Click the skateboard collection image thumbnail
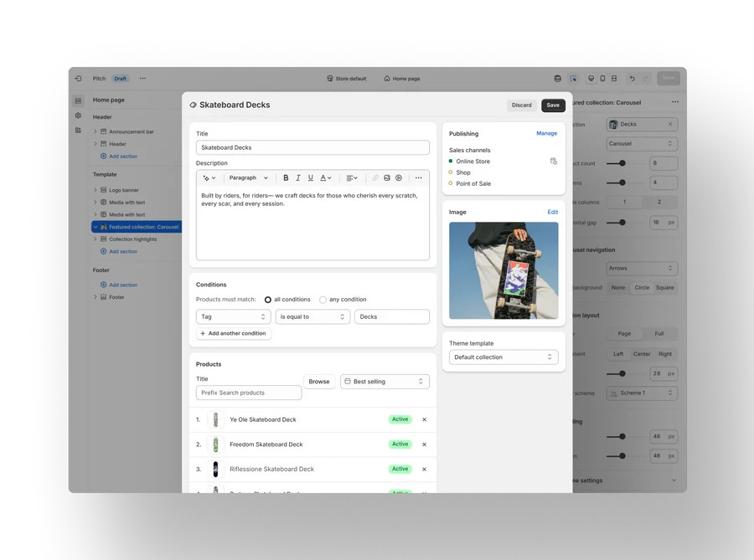The width and height of the screenshot is (754, 560). (x=504, y=270)
